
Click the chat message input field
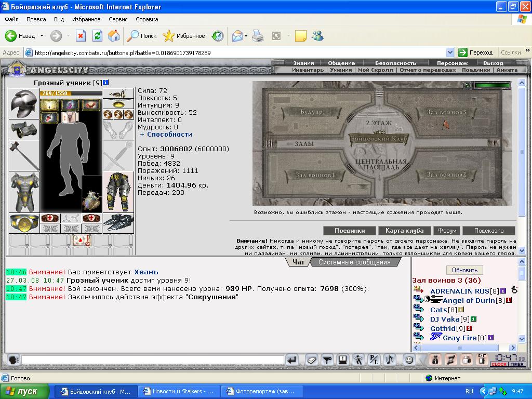pyautogui.click(x=153, y=360)
